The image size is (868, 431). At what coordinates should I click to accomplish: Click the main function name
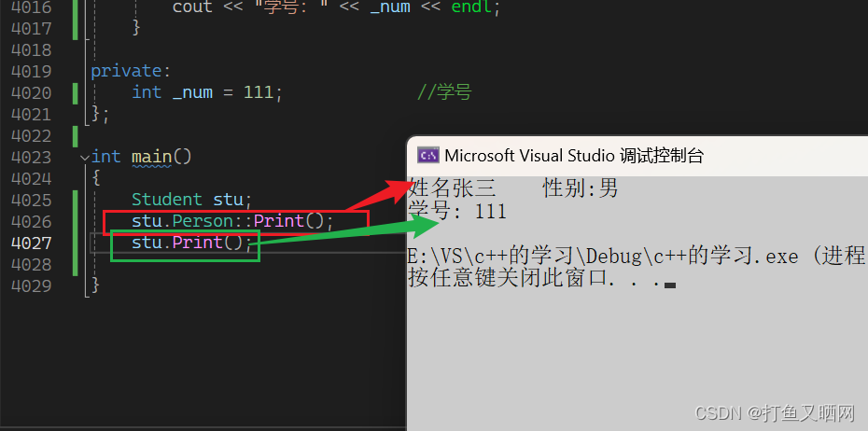coord(152,157)
